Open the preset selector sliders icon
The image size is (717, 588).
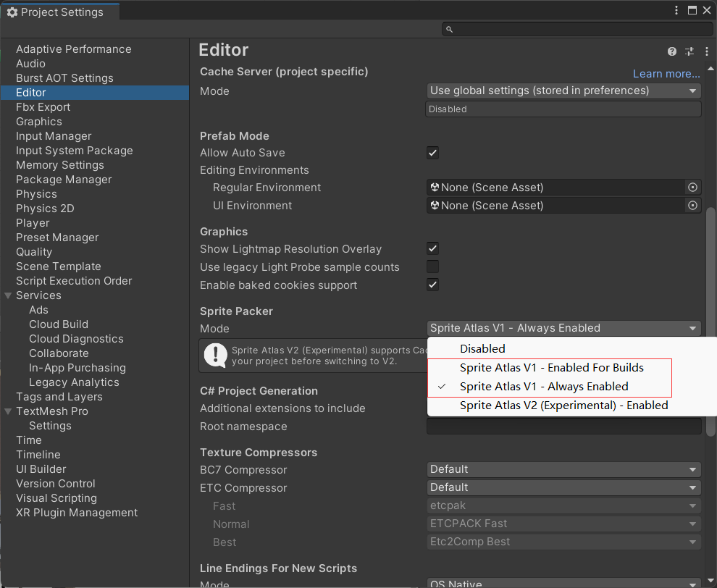689,51
